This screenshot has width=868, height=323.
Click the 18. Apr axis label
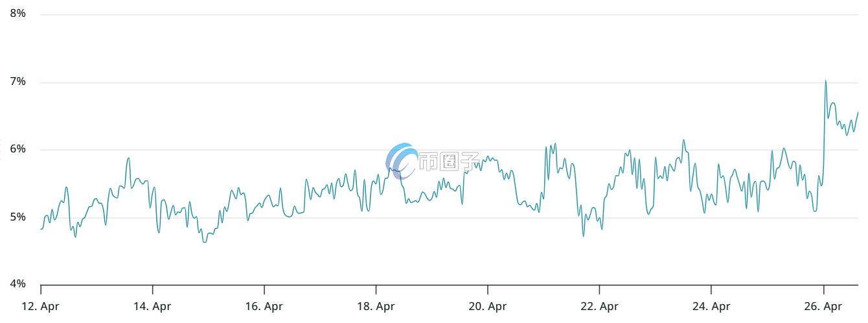pos(376,306)
